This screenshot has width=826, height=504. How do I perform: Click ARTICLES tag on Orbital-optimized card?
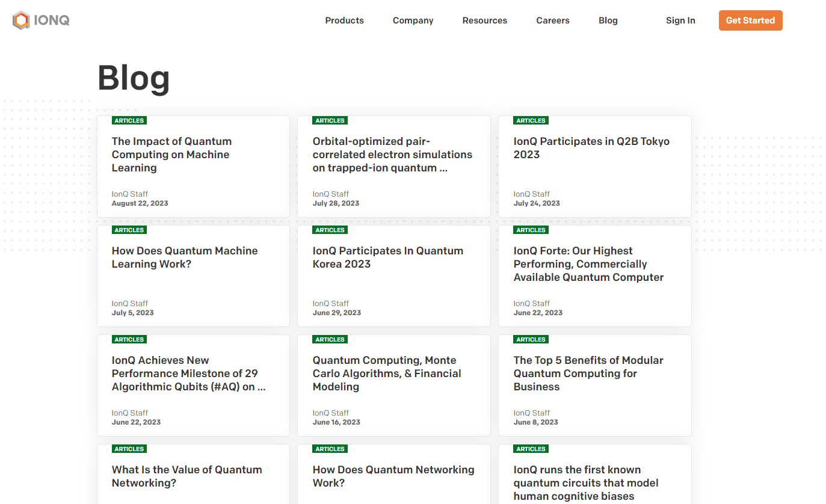coord(330,120)
